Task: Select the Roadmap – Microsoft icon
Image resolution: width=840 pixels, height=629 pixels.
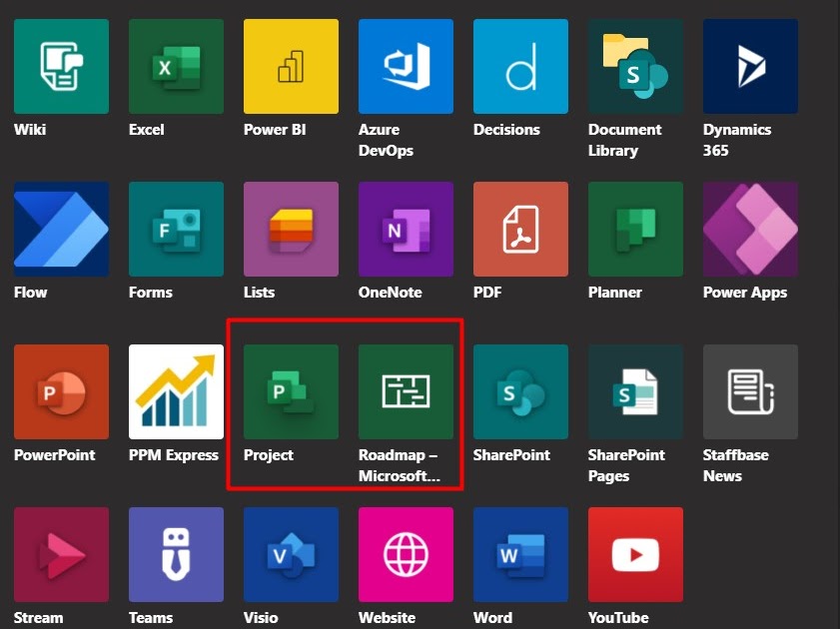Action: tap(406, 391)
